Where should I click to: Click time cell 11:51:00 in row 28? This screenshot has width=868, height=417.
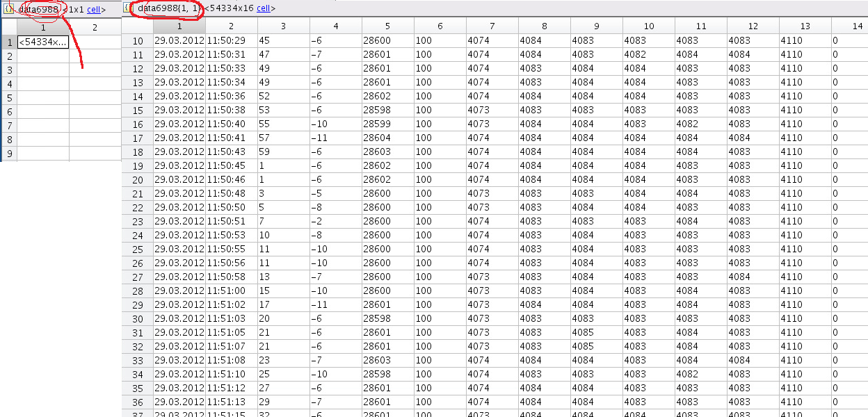(x=231, y=291)
